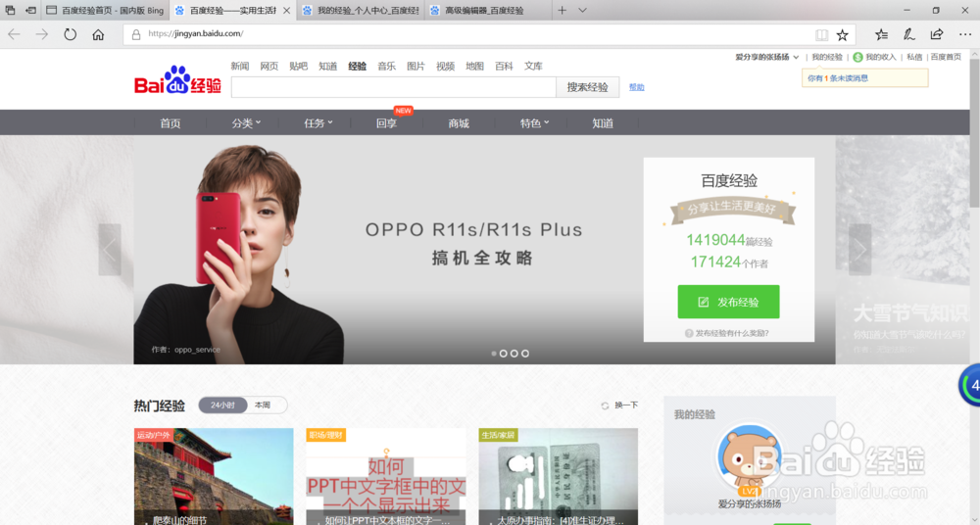
Task: Click the tabs you've set aside icon
Action: pyautogui.click(x=10, y=10)
